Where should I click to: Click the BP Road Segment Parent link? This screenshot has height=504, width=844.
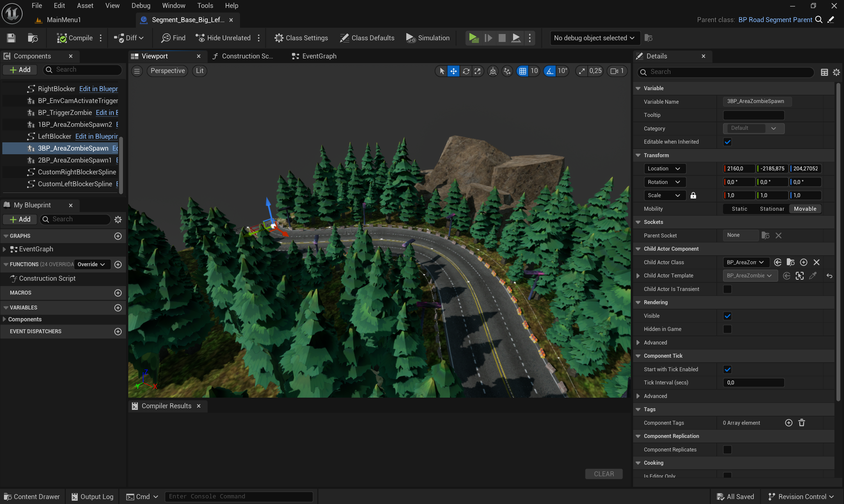click(x=775, y=20)
